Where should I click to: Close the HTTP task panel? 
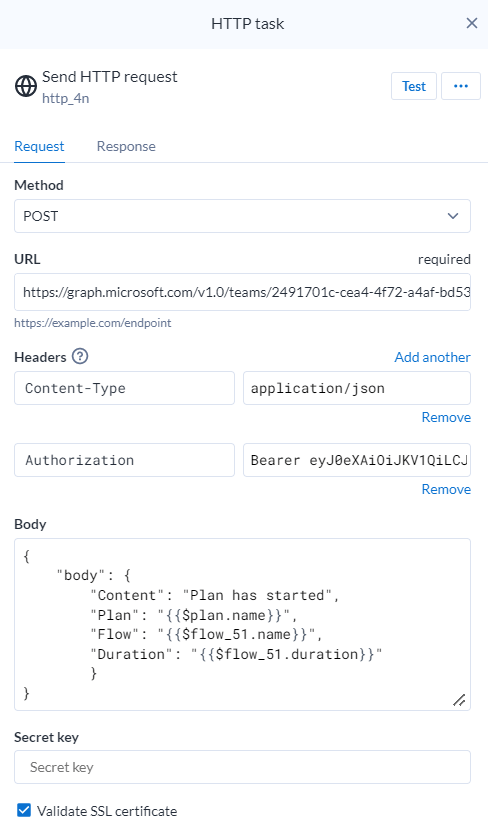pos(471,23)
